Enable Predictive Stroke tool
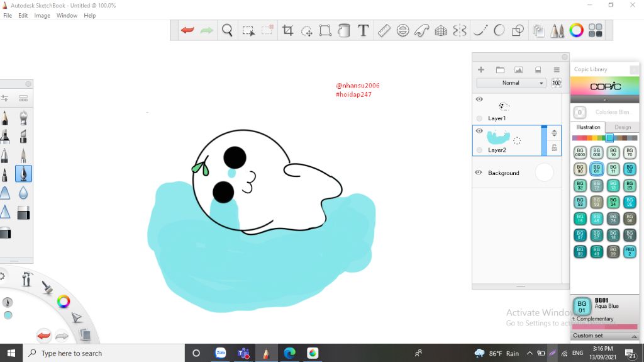This screenshot has height=362, width=644. pos(499,30)
